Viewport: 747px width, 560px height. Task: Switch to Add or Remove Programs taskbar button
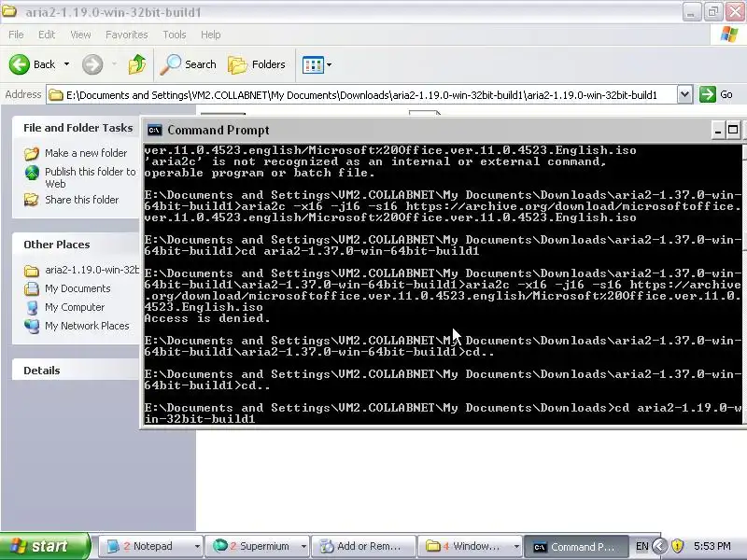coord(363,546)
